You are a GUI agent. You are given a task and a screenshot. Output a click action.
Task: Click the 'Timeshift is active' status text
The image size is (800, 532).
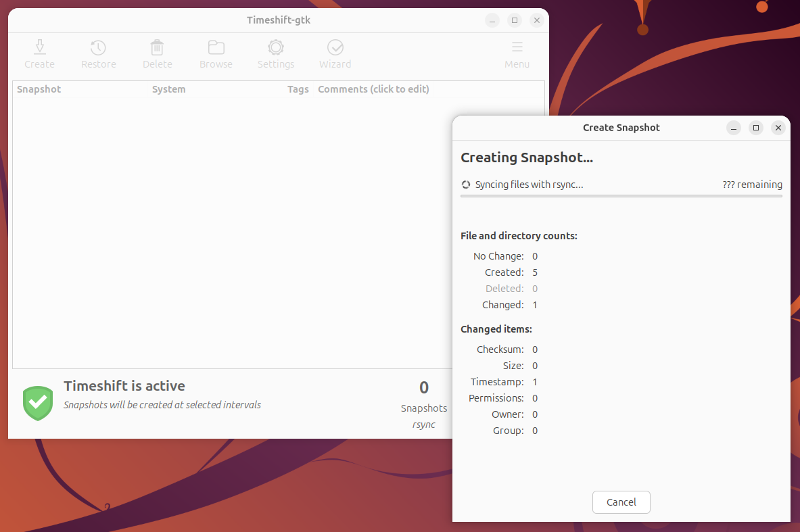(124, 386)
